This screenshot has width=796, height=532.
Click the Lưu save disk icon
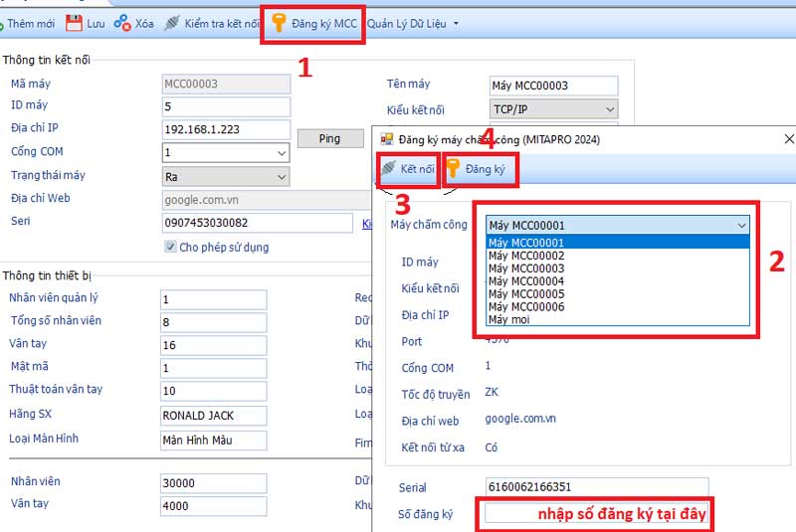tap(75, 22)
